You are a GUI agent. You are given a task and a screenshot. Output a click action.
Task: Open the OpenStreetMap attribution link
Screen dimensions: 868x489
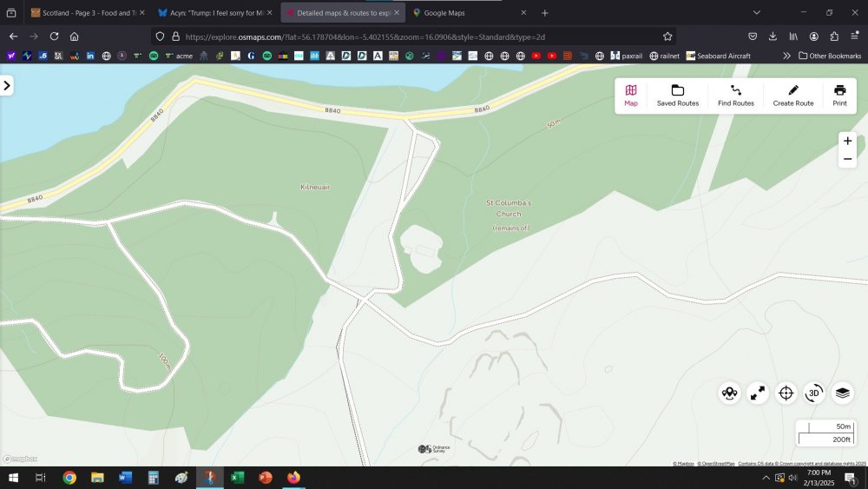click(x=718, y=464)
